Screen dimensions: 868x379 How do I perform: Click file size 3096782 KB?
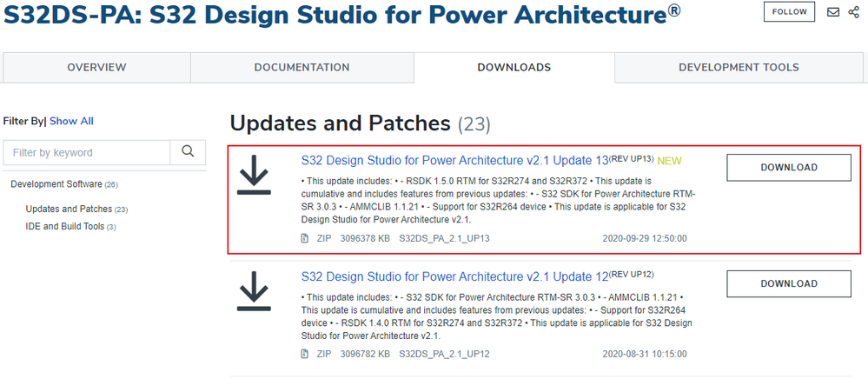[365, 354]
